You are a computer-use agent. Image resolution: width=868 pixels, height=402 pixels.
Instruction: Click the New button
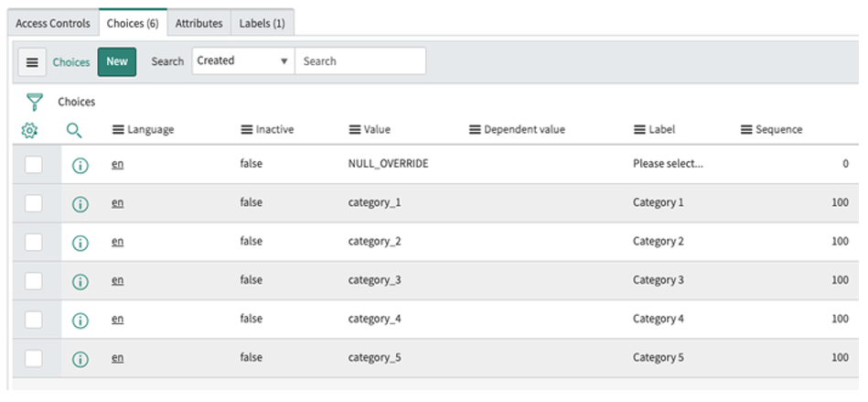(x=117, y=62)
